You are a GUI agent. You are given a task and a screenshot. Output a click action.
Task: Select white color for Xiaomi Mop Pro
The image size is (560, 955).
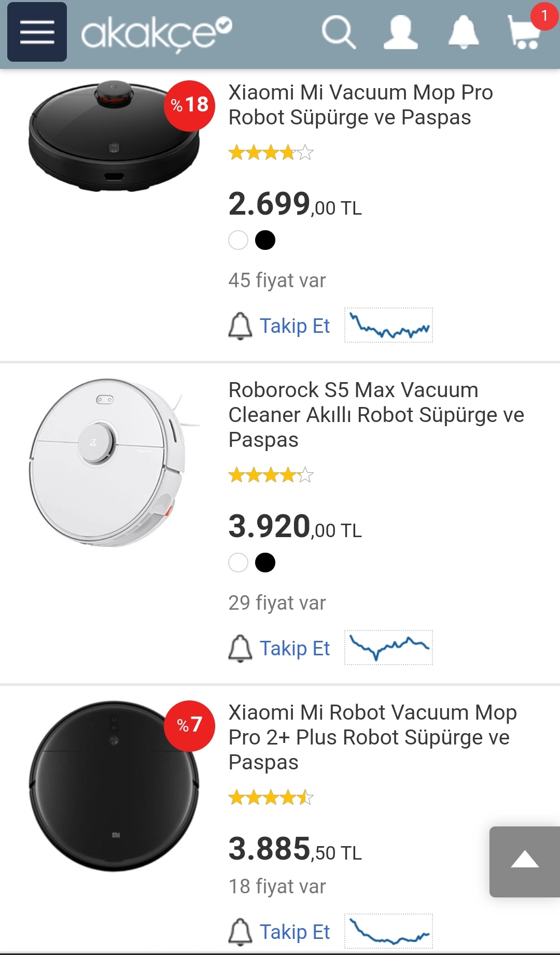(239, 240)
